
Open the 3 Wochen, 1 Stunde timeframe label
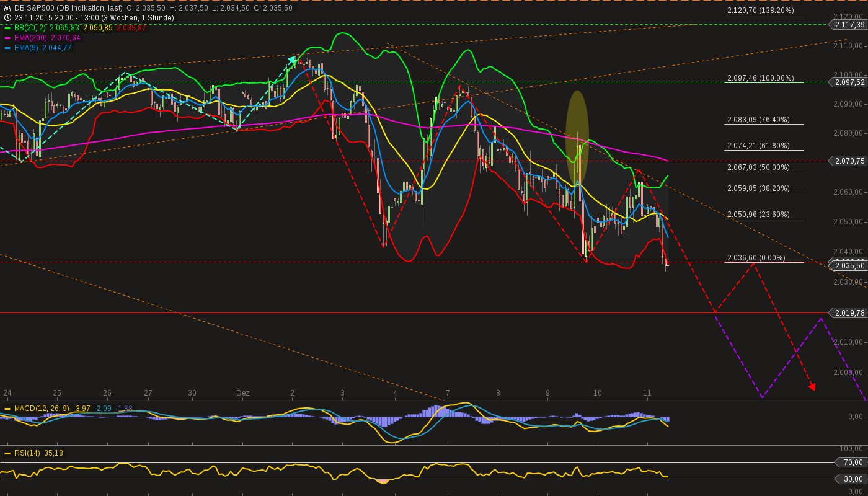143,18
